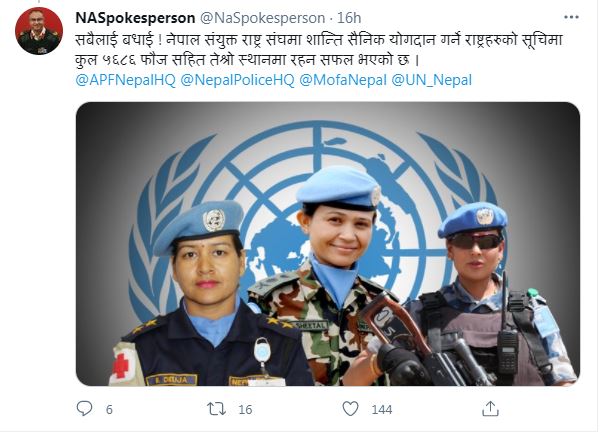Open the reply speech bubble icon
600x432 pixels.
pyautogui.click(x=84, y=409)
